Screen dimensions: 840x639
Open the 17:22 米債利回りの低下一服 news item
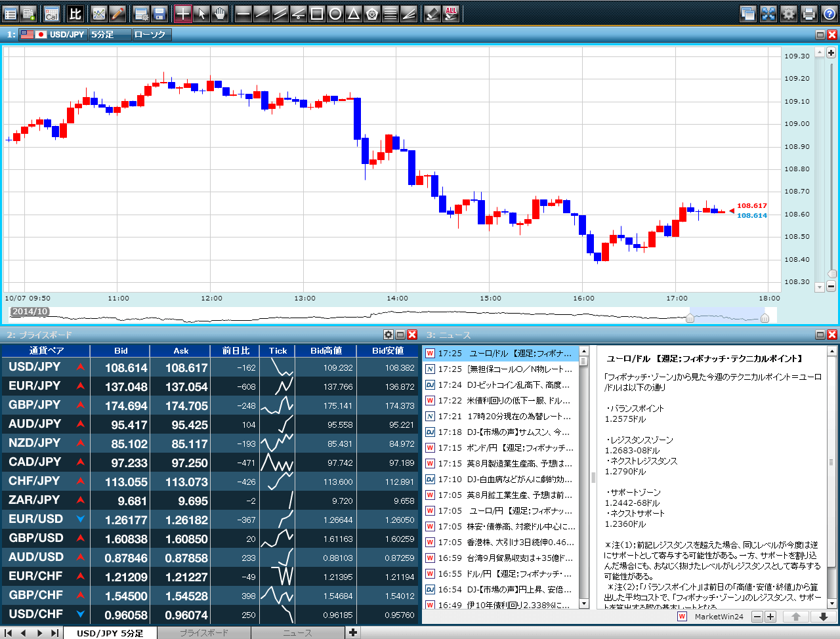tap(501, 400)
